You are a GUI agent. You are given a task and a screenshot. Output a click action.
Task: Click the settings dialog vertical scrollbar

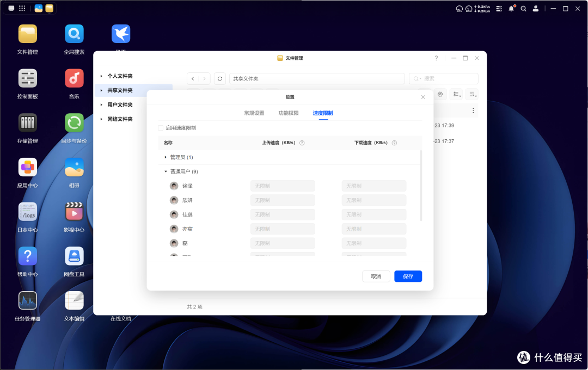pyautogui.click(x=421, y=186)
